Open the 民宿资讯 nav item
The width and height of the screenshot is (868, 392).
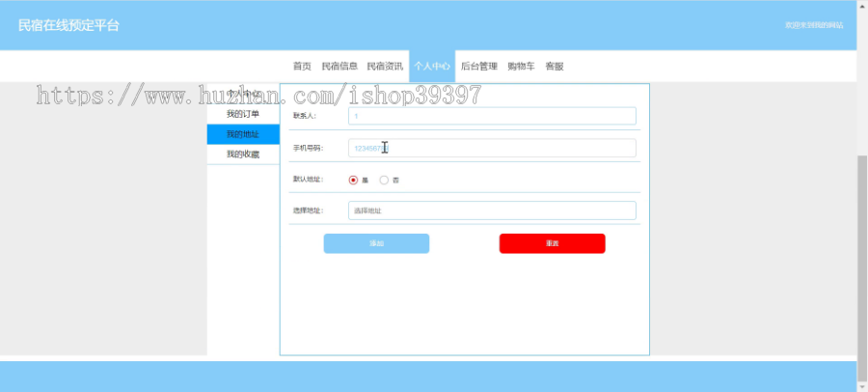[385, 66]
